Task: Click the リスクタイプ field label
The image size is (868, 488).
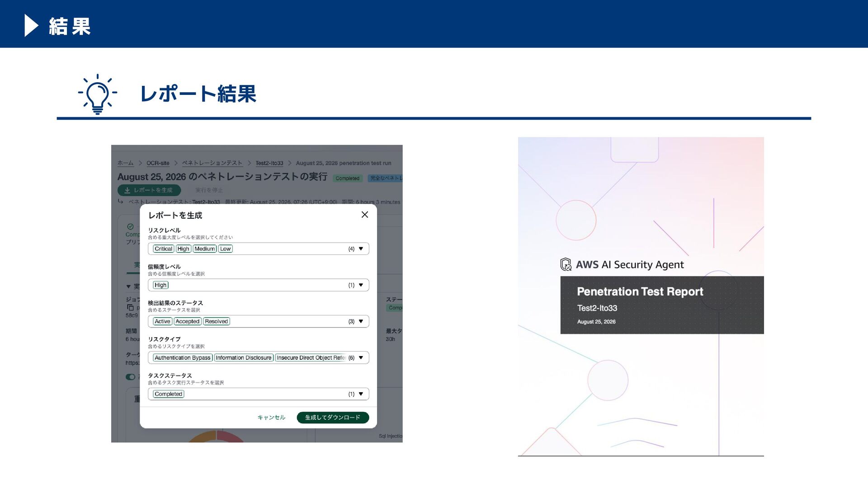Action: pyautogui.click(x=164, y=339)
